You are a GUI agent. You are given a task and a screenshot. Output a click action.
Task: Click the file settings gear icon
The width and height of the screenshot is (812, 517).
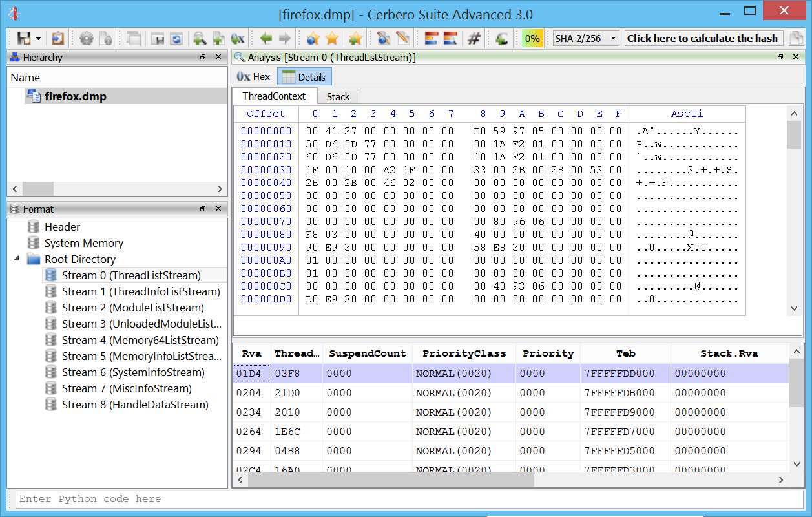pos(105,38)
